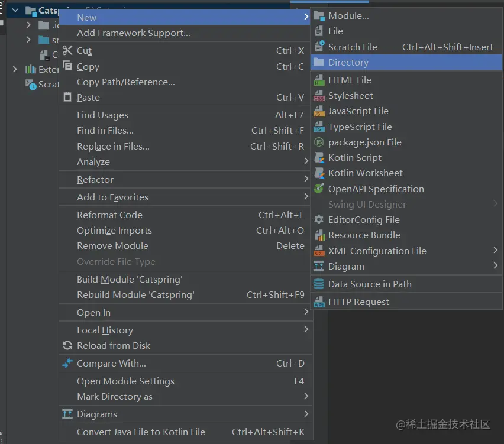The image size is (504, 444).
Task: Click the Scratch File icon
Action: [319, 47]
